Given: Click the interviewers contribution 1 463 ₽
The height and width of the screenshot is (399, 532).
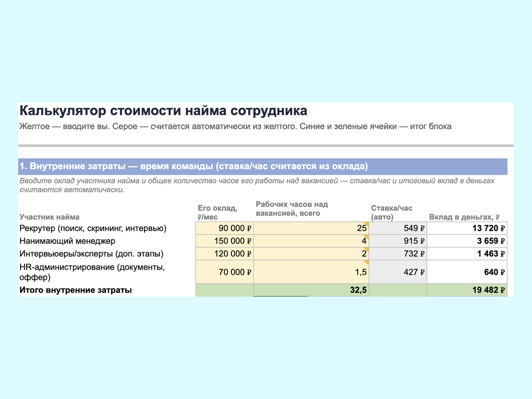Looking at the screenshot, I should point(467,254).
